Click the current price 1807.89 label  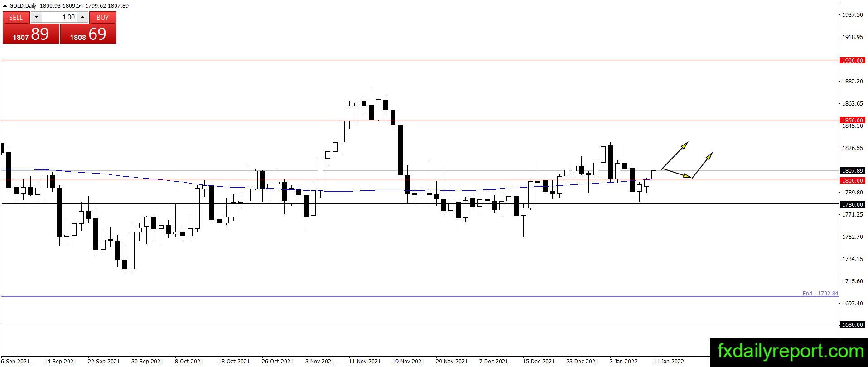852,170
